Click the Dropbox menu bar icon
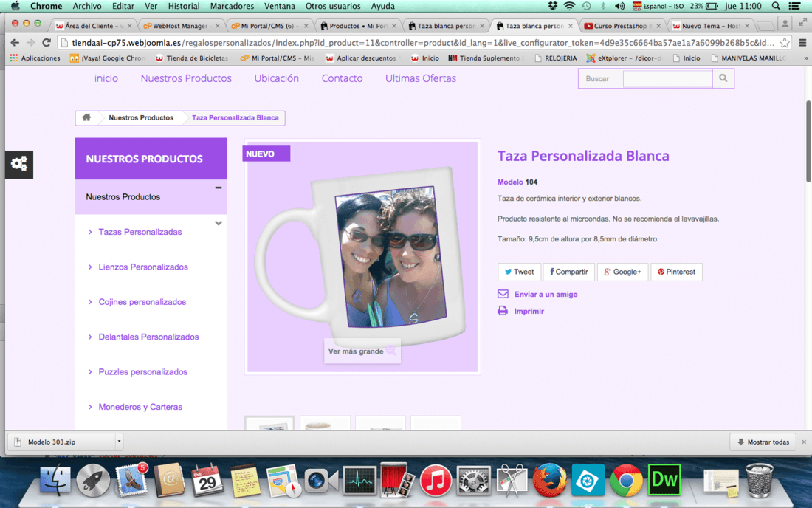 (x=553, y=6)
